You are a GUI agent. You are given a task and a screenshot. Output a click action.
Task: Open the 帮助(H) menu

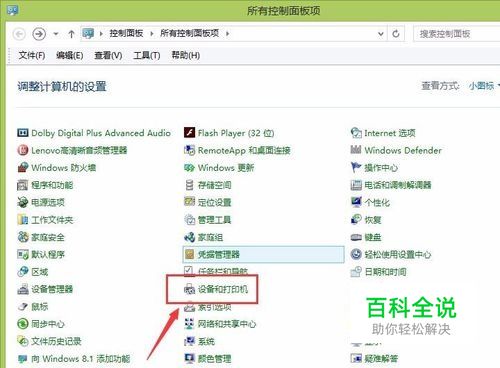click(186, 55)
